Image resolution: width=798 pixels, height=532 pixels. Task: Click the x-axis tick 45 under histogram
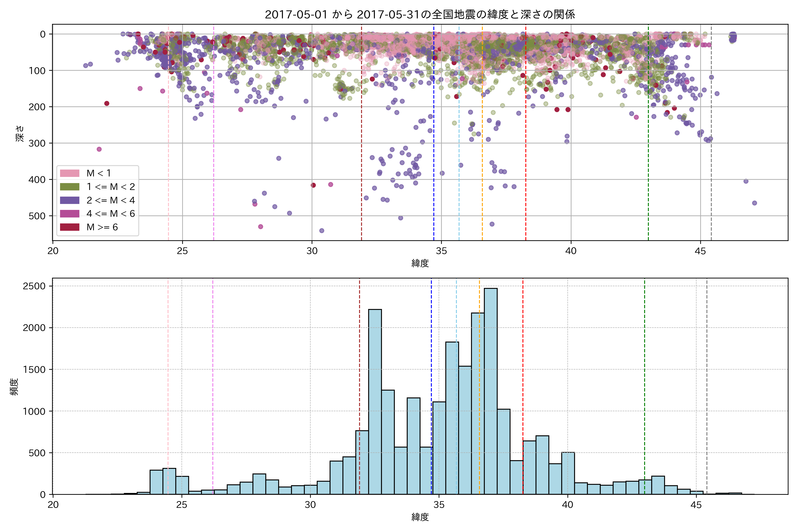click(x=696, y=505)
